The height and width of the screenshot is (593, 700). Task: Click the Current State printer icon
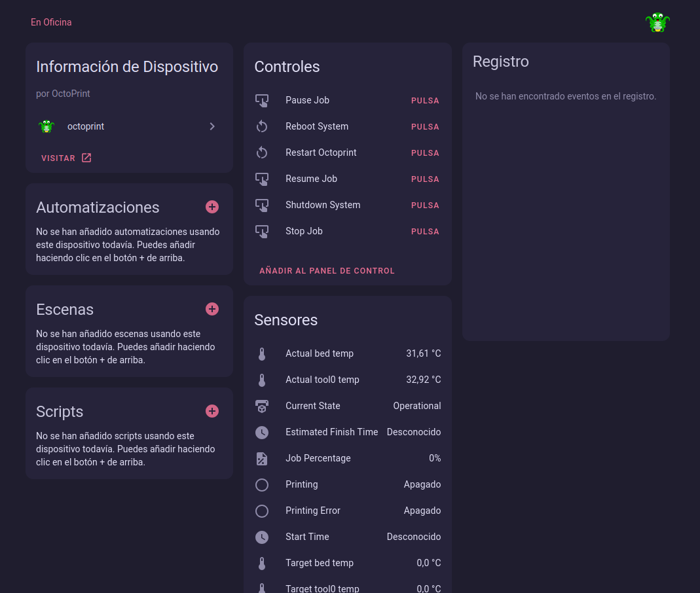pos(262,406)
